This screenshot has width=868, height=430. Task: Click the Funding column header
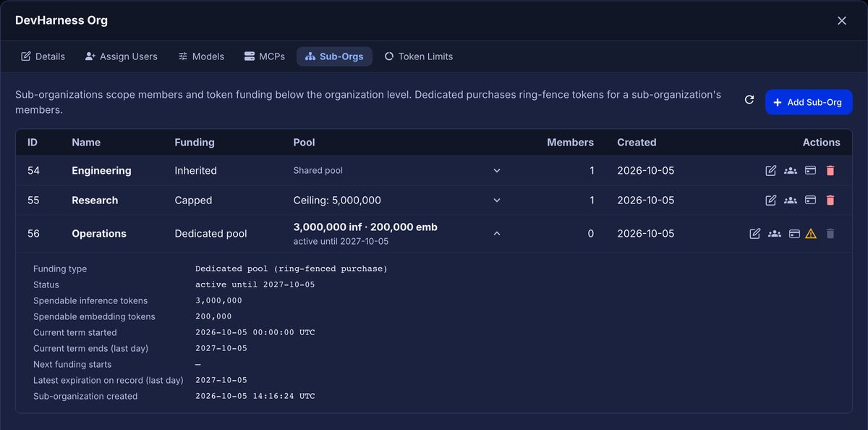[195, 143]
